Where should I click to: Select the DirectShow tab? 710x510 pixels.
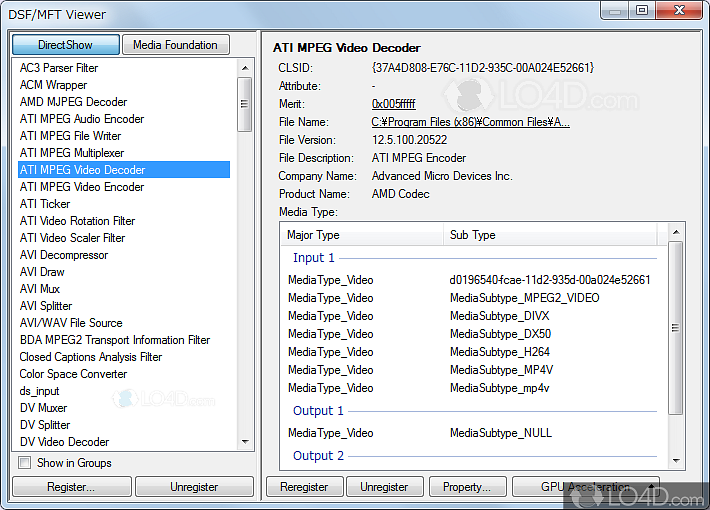66,45
